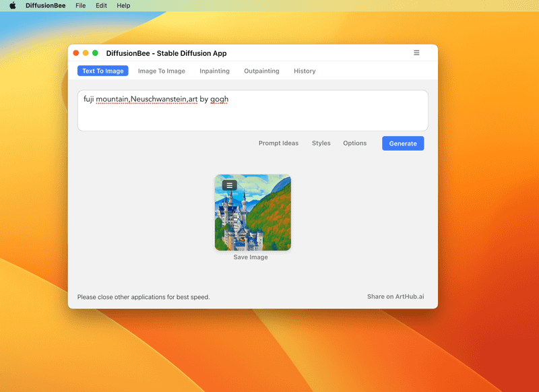Click the Generate button
Viewport: 539px width, 392px height.
point(403,143)
